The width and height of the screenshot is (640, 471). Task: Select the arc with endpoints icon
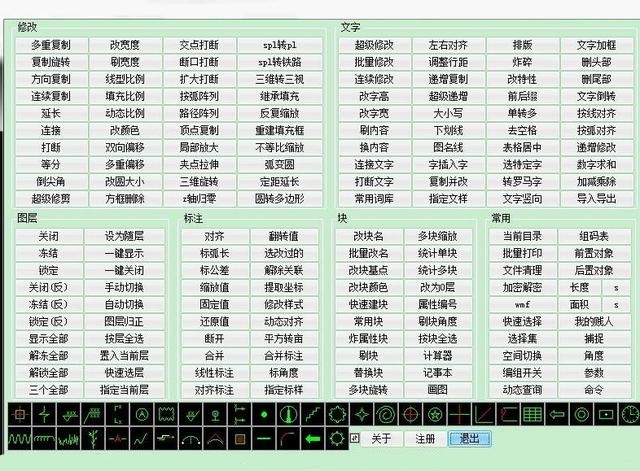click(191, 439)
